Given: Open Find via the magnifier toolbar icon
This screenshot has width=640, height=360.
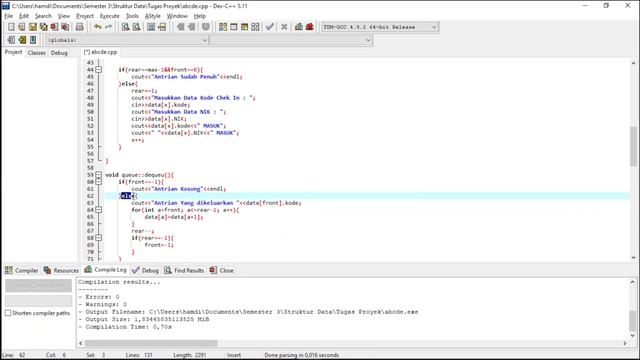Looking at the screenshot, I should coord(126,27).
